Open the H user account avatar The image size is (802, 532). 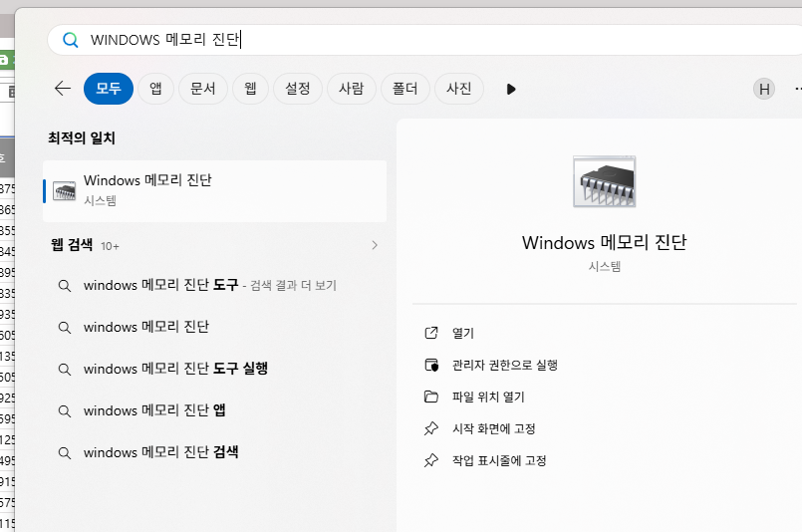click(x=763, y=89)
